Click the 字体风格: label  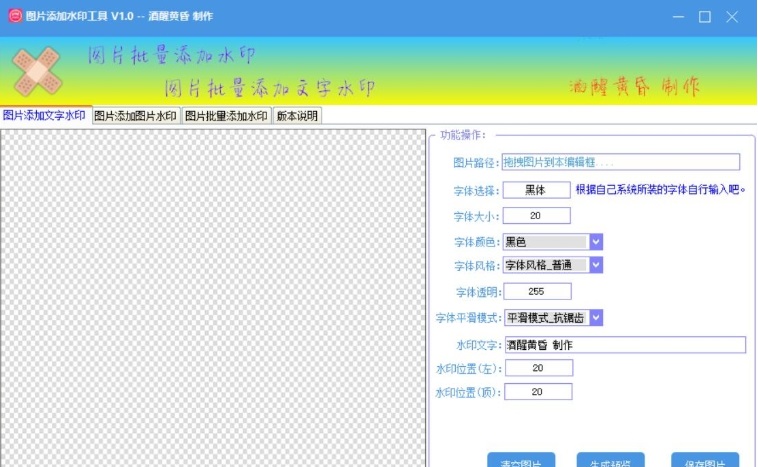tap(477, 266)
